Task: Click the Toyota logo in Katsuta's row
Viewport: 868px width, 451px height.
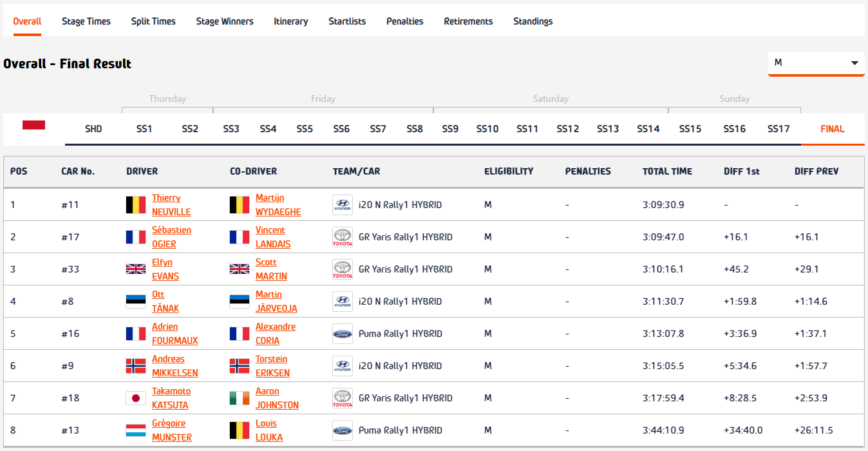Action: pos(343,398)
